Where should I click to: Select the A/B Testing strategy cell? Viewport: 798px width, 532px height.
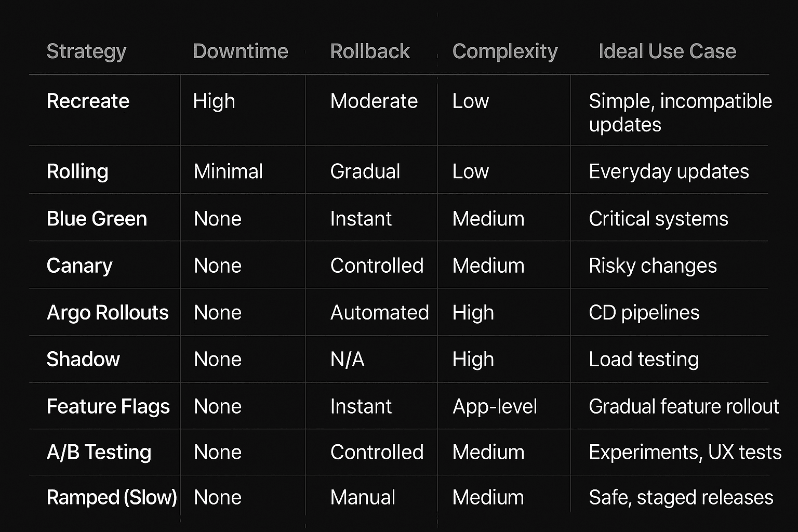click(x=99, y=452)
